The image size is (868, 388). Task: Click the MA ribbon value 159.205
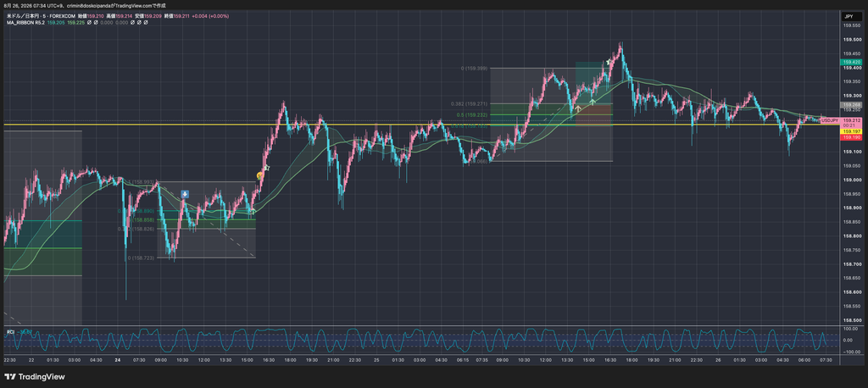tap(55, 23)
